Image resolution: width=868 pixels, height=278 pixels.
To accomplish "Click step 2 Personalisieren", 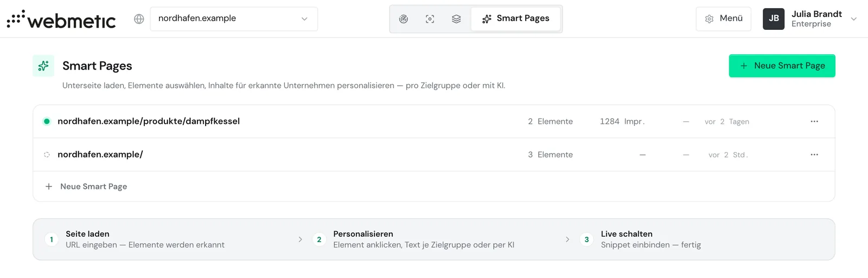I will 413,239.
